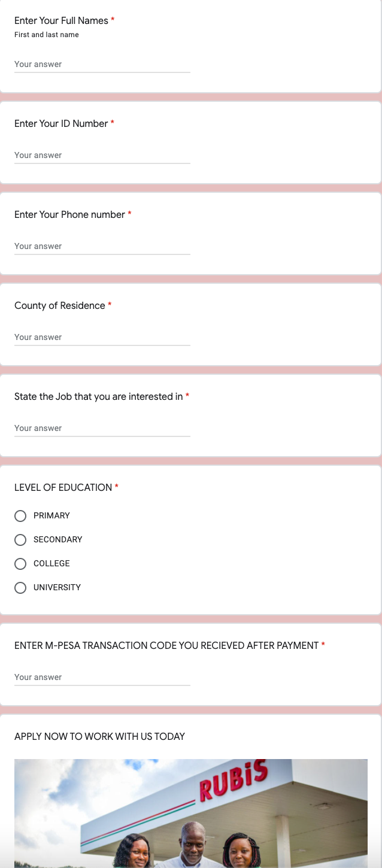This screenshot has height=868, width=382.
Task: Select the PRIMARY education radio button
Action: coord(20,516)
